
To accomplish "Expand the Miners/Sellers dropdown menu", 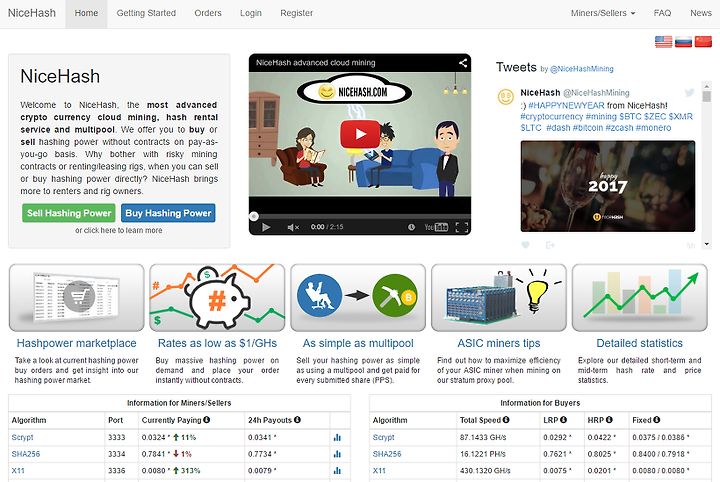I will [603, 13].
